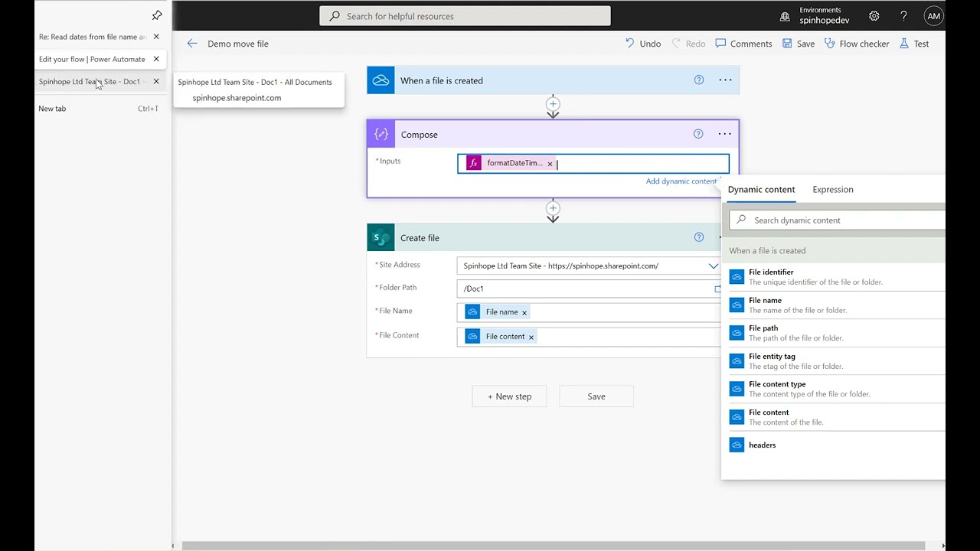This screenshot has height=551, width=980.
Task: Click the SharePoint icon on Create file
Action: click(381, 237)
